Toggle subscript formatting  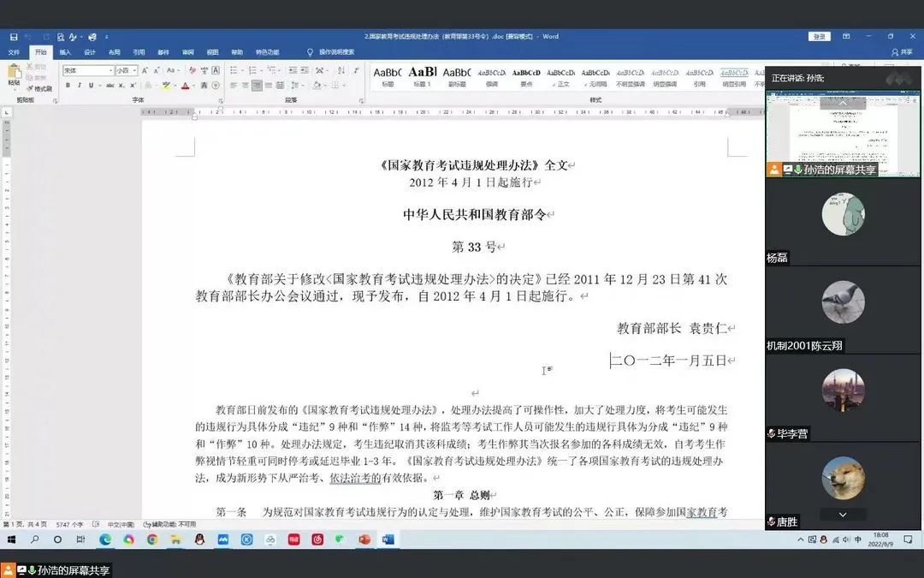click(121, 86)
